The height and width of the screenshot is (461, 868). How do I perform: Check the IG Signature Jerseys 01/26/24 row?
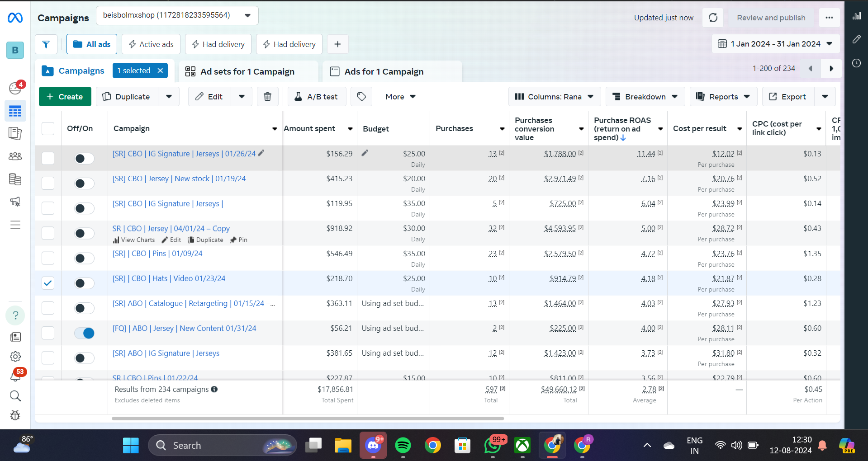click(48, 158)
